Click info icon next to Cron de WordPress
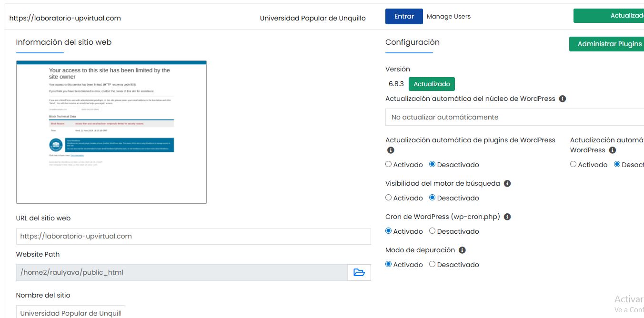 pyautogui.click(x=507, y=217)
